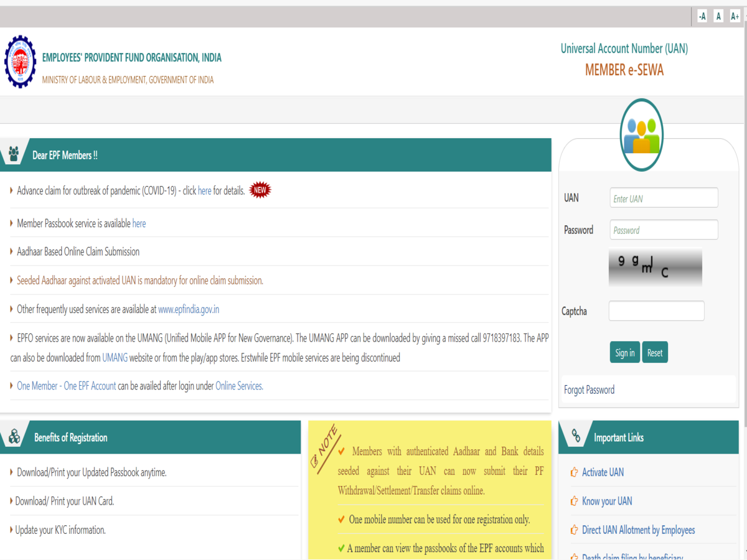Increase font size with A+ button
Screen dimensions: 747x560
click(x=735, y=16)
